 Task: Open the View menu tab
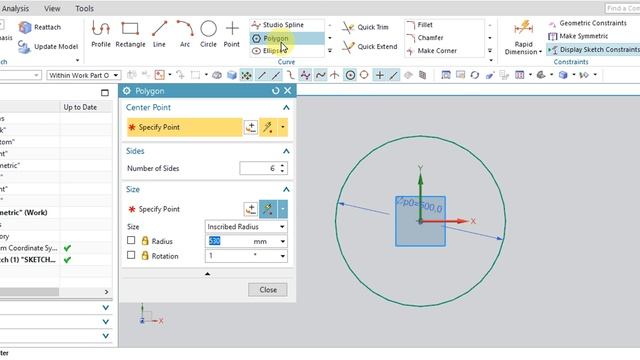coord(52,8)
